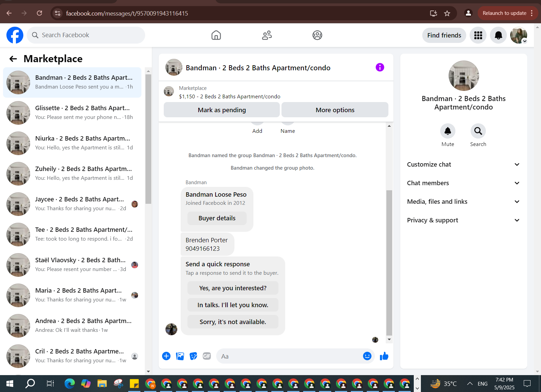Choose a GIF icon in composer
Image resolution: width=541 pixels, height=392 pixels.
pos(207,356)
